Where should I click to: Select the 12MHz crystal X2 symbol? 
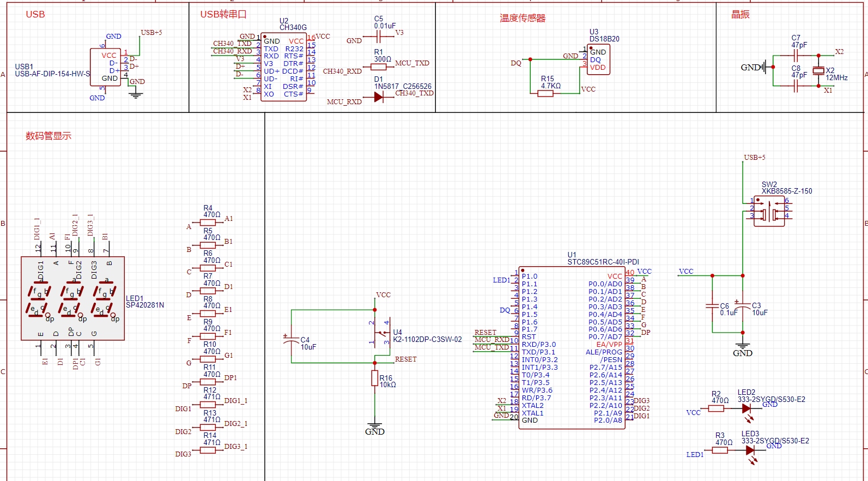pos(818,70)
